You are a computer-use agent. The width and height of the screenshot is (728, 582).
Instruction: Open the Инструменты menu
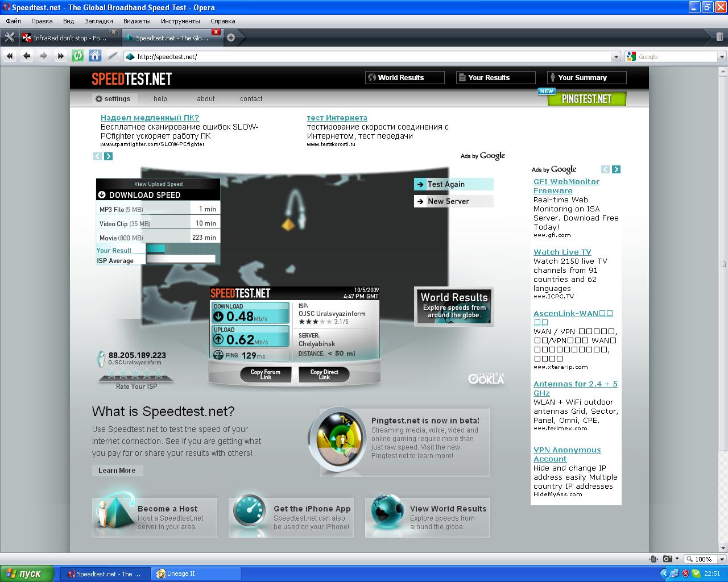(x=180, y=21)
